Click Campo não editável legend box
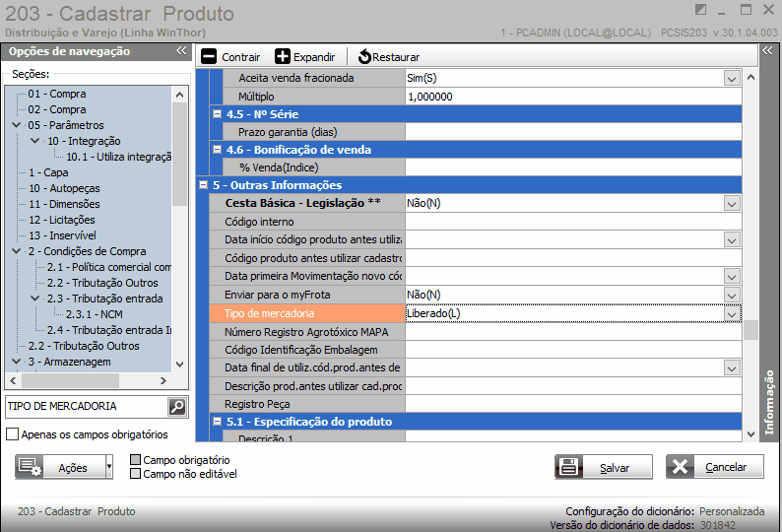Screen dimensions: 782x532 pos(135,474)
